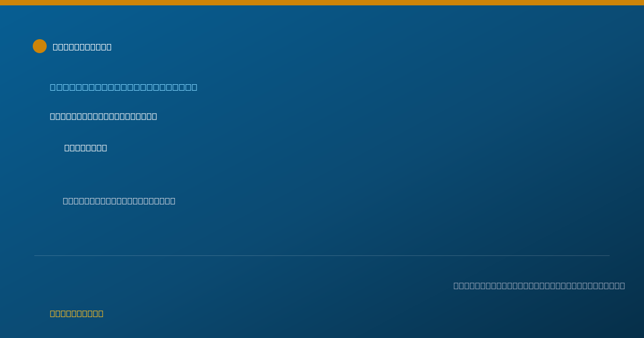The image size is (644, 338).
Task: Open the light-blue headline text line
Action: (123, 87)
